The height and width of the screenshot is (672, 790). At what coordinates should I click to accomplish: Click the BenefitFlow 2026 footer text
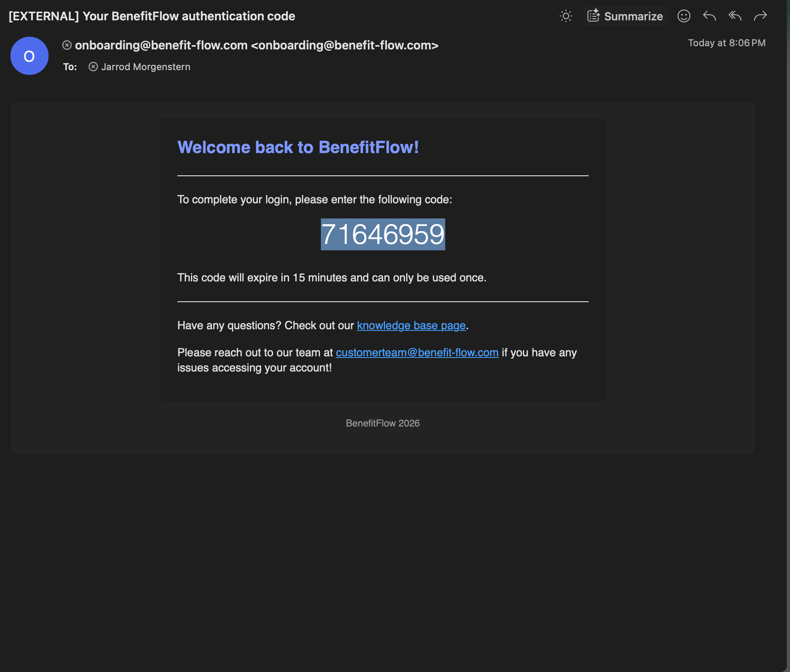pos(383,423)
